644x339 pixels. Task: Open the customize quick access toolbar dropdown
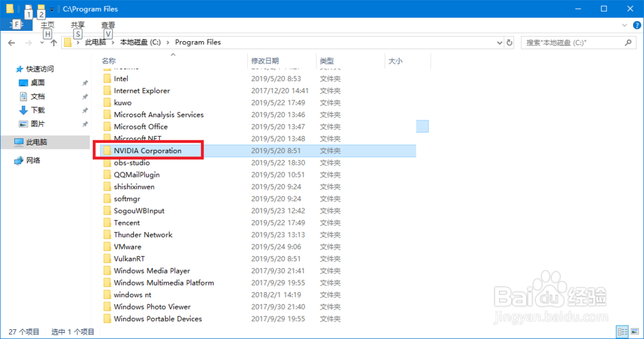point(52,9)
